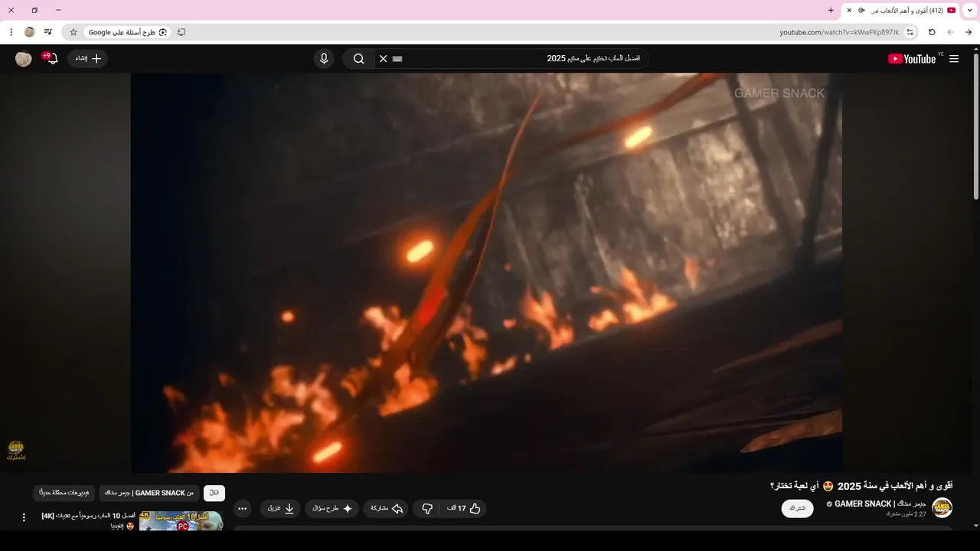Open the recommended video thumbnail
This screenshot has width=980, height=551.
click(x=181, y=521)
